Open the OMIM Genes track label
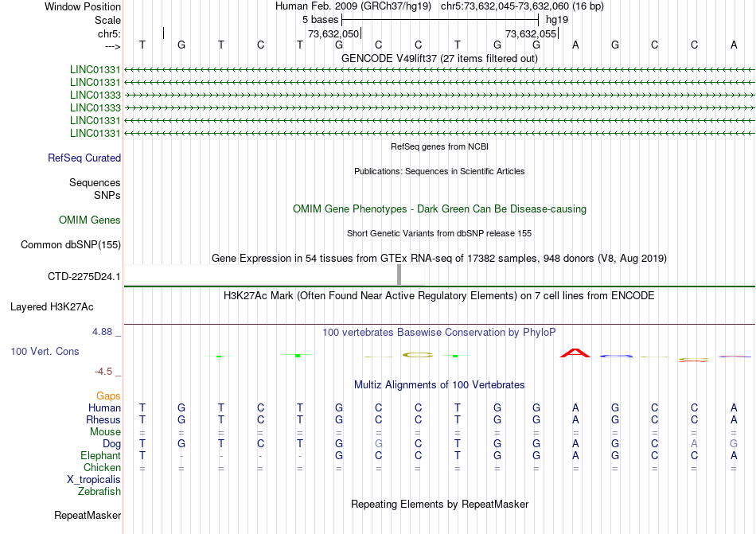Viewport: 756px width, 534px height. click(x=90, y=220)
